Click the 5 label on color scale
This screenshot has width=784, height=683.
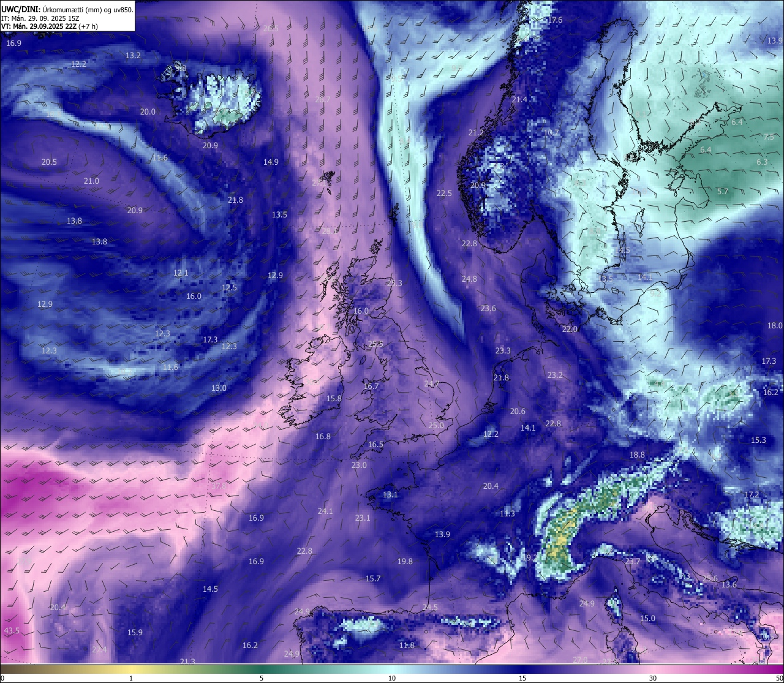point(262,678)
